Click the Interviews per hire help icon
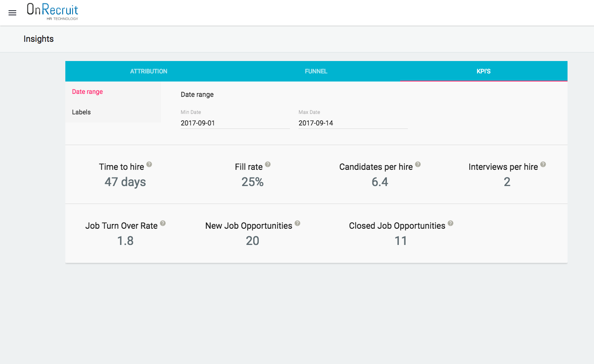Viewport: 594px width, 364px height. click(x=543, y=163)
